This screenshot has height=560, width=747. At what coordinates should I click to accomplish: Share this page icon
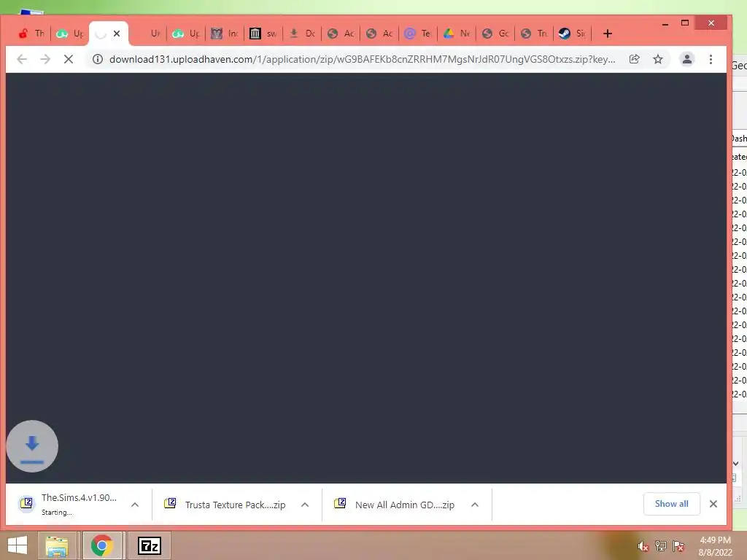(634, 59)
